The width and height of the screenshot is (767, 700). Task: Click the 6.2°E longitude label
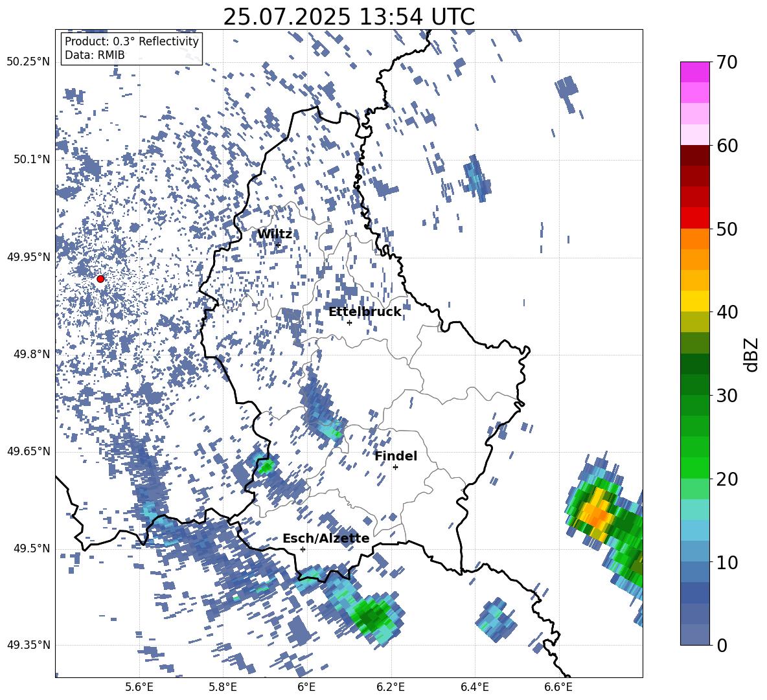coord(391,687)
